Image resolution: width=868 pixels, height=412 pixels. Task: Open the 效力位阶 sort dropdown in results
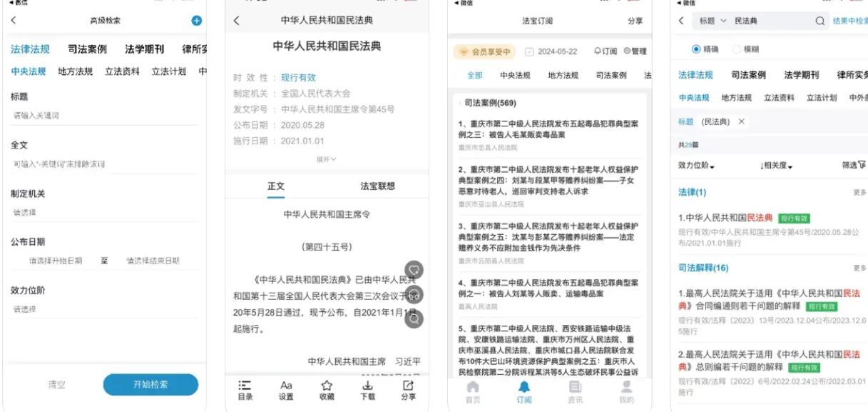696,166
